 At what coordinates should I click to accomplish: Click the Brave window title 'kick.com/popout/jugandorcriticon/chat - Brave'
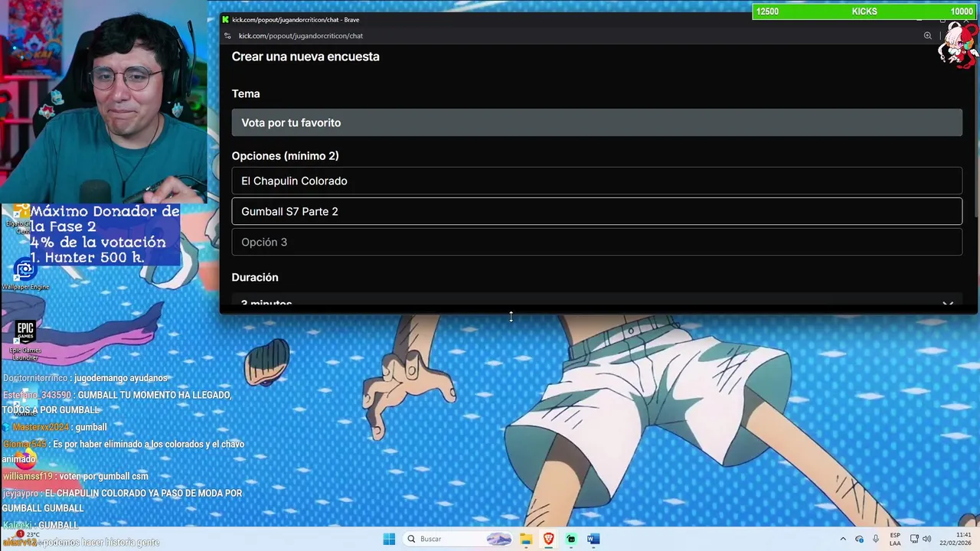coord(296,20)
